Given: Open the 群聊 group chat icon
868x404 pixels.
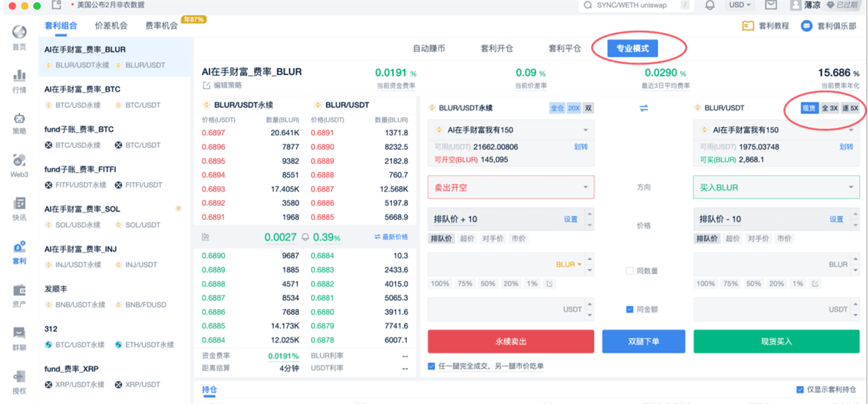Looking at the screenshot, I should (x=19, y=333).
